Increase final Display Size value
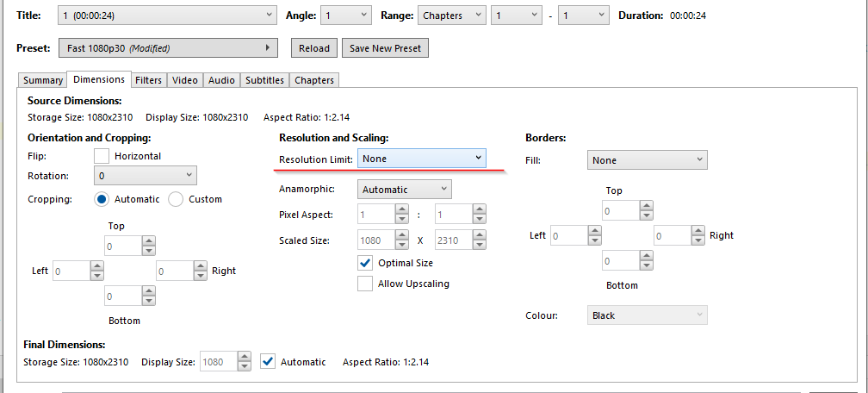Viewport: 868px width, 393px height. tap(245, 357)
